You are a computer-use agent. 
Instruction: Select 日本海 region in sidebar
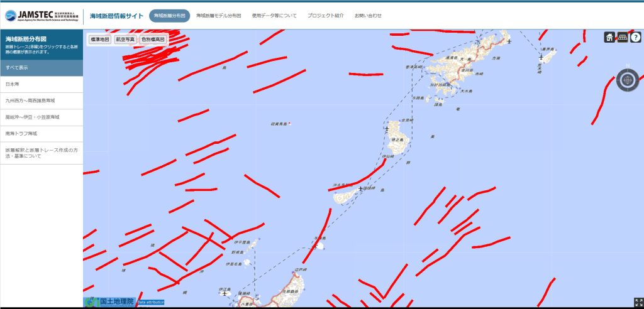pos(42,84)
